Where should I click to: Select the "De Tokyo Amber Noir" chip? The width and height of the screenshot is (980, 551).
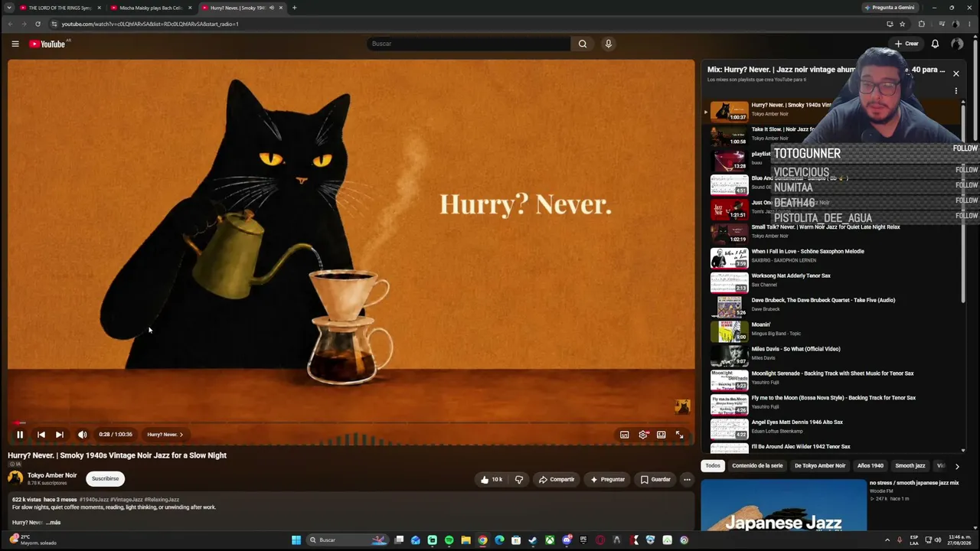coord(820,466)
